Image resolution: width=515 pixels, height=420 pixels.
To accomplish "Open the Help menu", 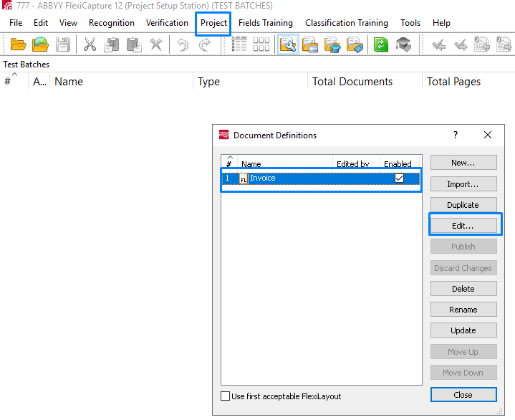I will click(x=441, y=23).
